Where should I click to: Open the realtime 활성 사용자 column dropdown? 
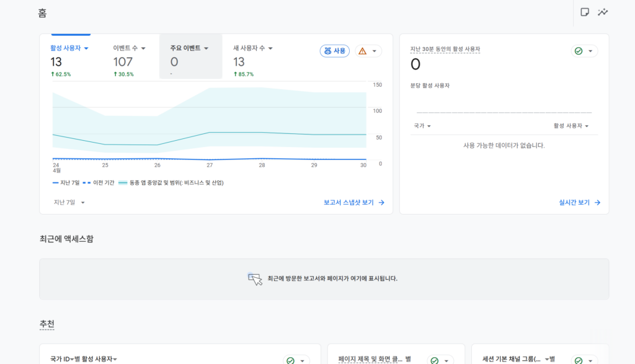pos(571,126)
